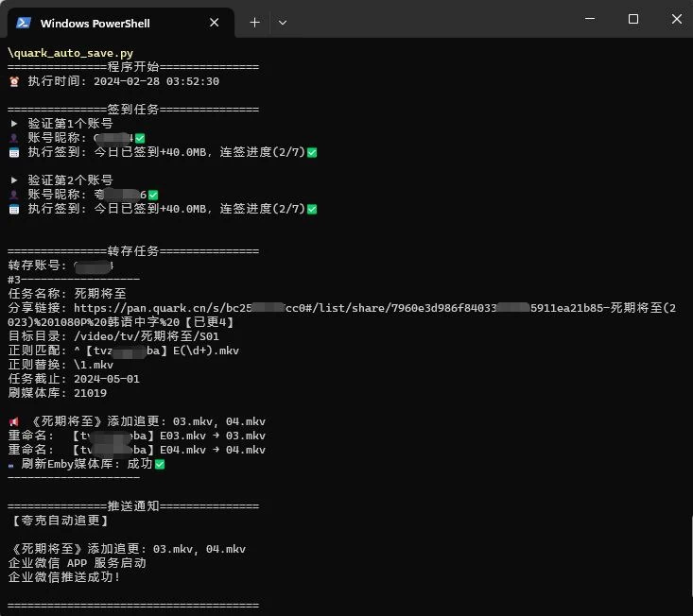The width and height of the screenshot is (693, 616).
Task: Click the calendar icon for the first 执行签到
Action: click(14, 152)
